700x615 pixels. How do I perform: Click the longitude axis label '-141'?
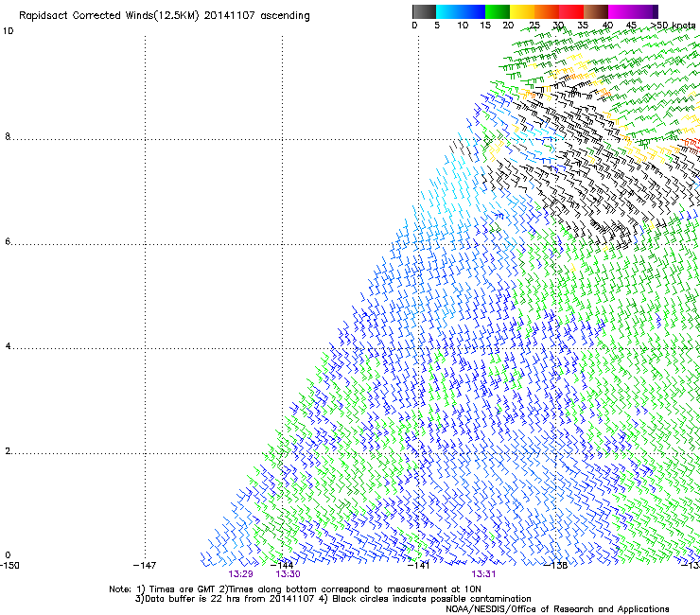pos(419,566)
